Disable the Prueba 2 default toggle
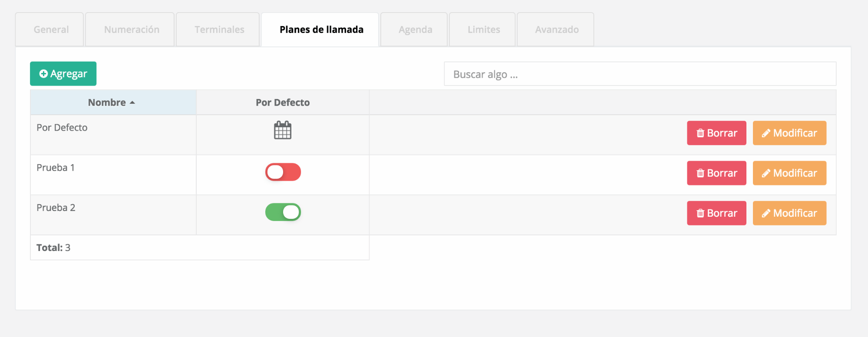868x337 pixels. click(283, 212)
